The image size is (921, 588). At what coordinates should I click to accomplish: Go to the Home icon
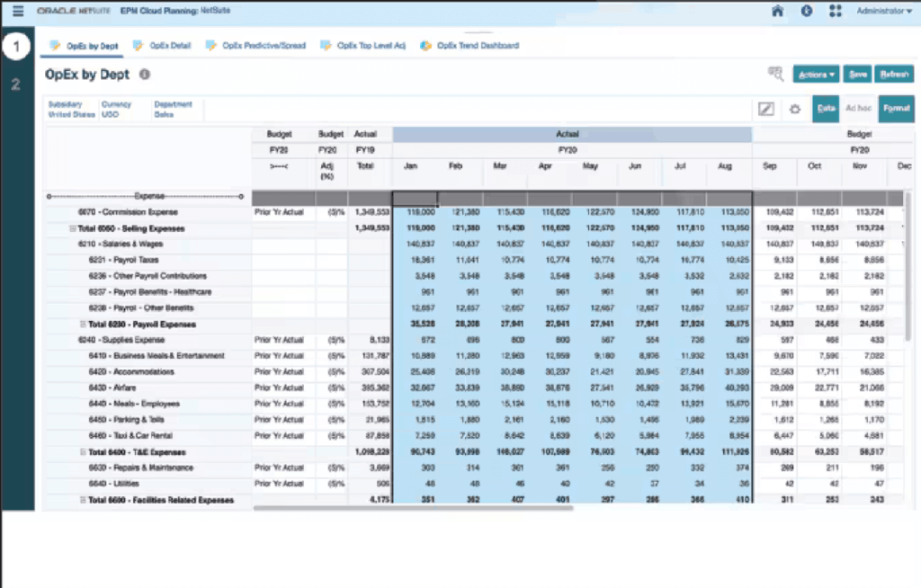click(x=778, y=12)
